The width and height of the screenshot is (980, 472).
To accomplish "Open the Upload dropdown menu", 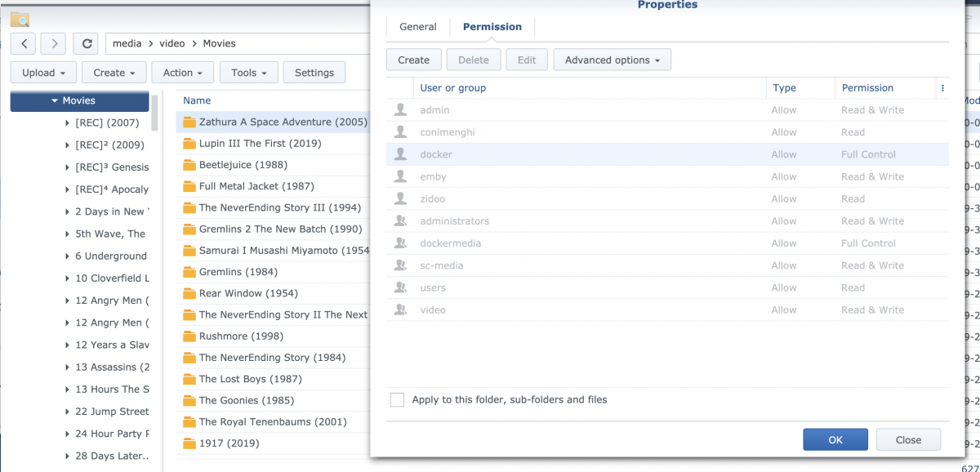I will [43, 73].
